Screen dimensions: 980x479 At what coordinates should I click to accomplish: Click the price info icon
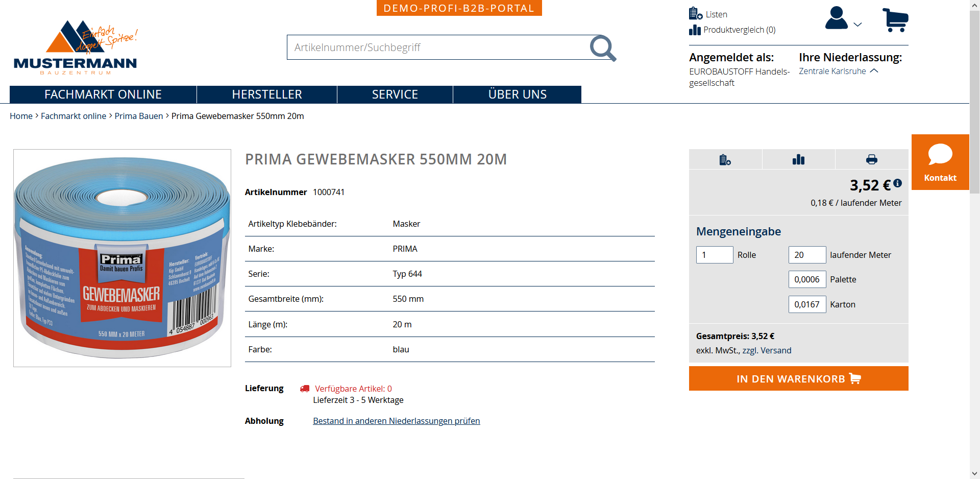[898, 183]
